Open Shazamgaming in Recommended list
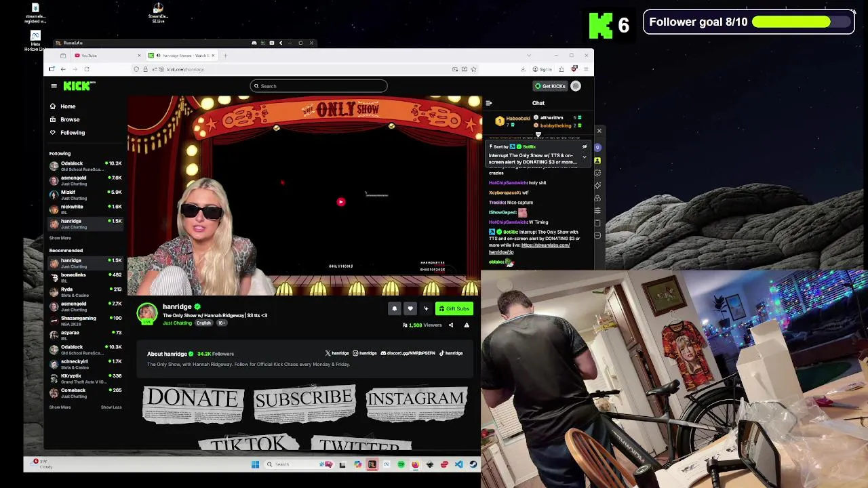Image resolution: width=868 pixels, height=488 pixels. point(85,321)
